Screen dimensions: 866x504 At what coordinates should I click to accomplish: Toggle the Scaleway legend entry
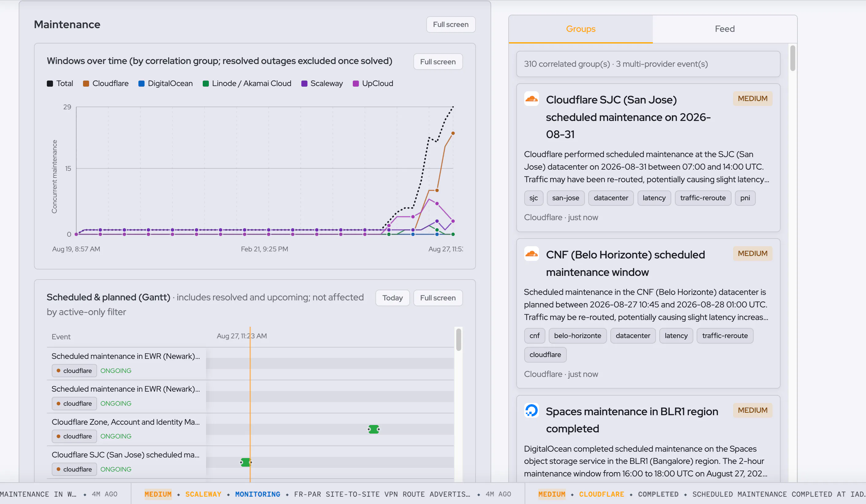(322, 84)
